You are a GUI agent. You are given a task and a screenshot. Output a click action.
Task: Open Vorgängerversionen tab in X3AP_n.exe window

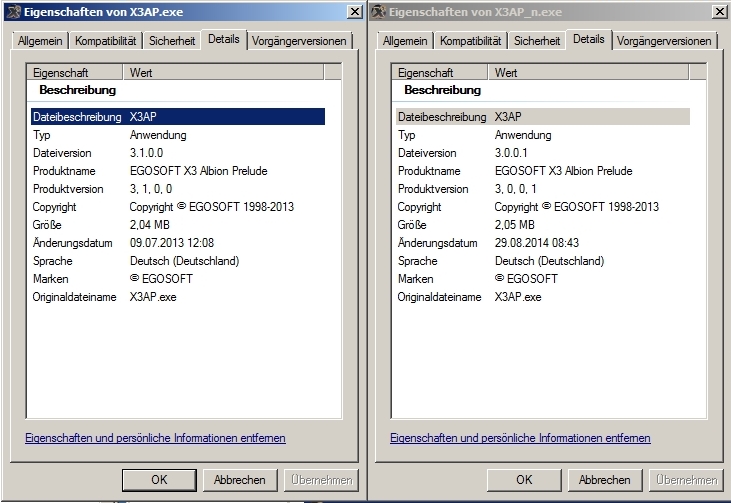(664, 41)
